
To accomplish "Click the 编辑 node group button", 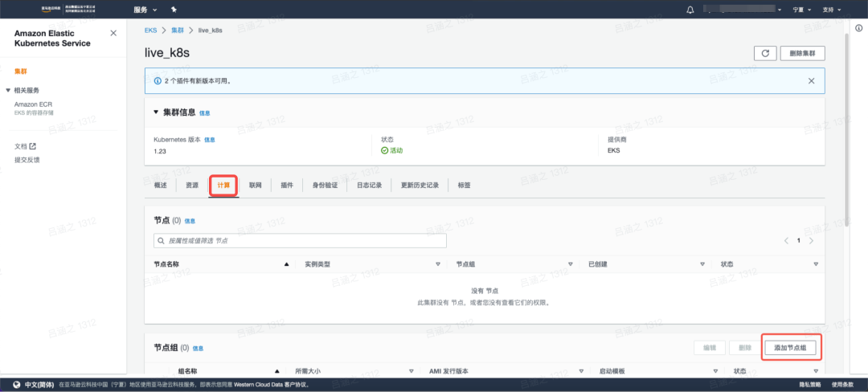I will [x=709, y=348].
